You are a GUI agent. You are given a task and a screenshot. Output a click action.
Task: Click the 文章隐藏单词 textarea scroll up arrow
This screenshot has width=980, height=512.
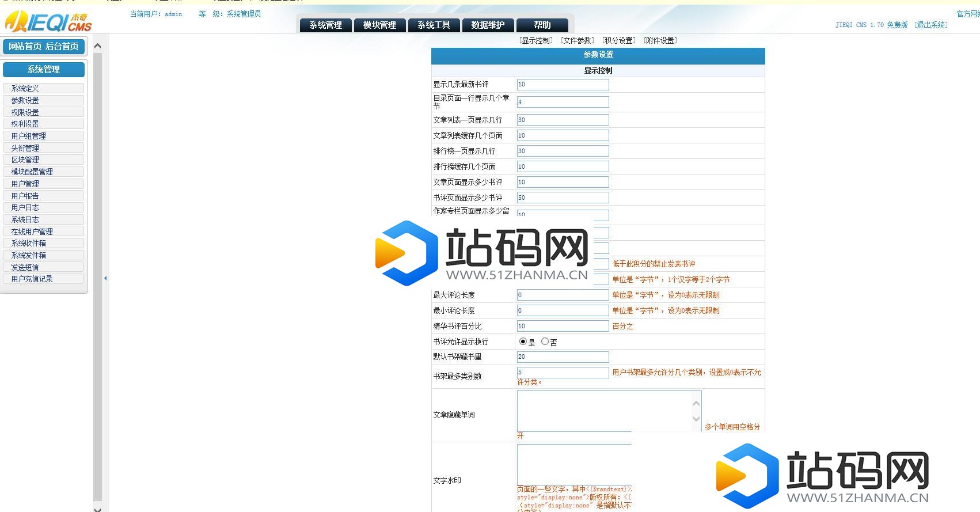(x=696, y=404)
